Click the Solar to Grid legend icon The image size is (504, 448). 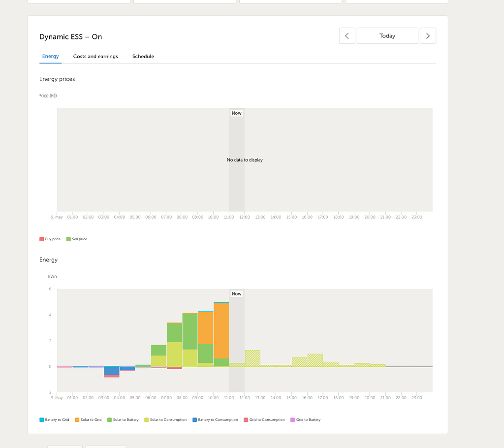click(x=78, y=419)
